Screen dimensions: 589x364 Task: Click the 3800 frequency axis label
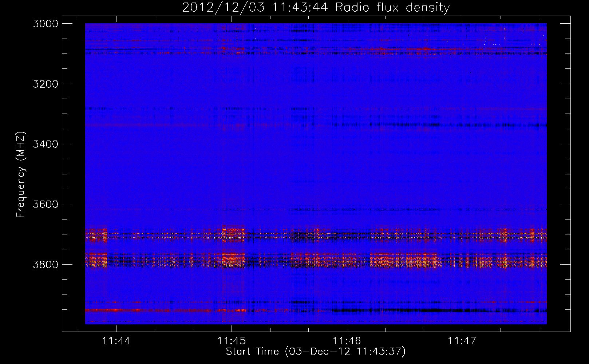(46, 264)
